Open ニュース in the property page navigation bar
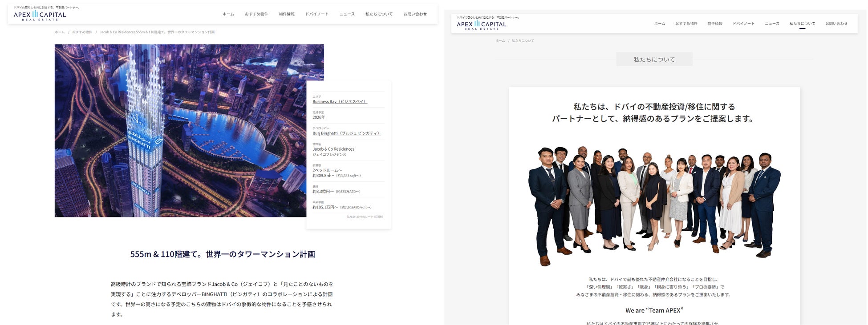Viewport: 868px width, 325px height. pyautogui.click(x=347, y=14)
